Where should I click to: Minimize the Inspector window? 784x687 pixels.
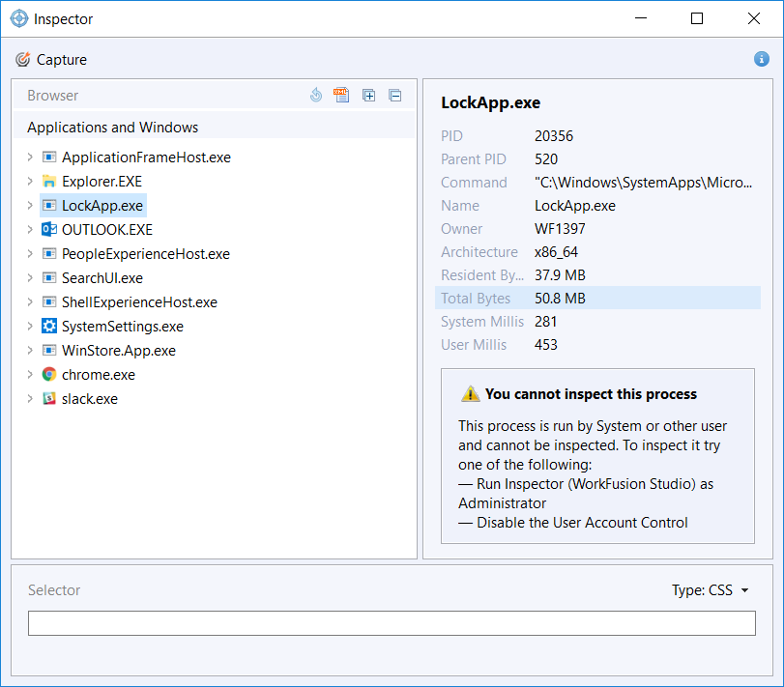coord(641,18)
